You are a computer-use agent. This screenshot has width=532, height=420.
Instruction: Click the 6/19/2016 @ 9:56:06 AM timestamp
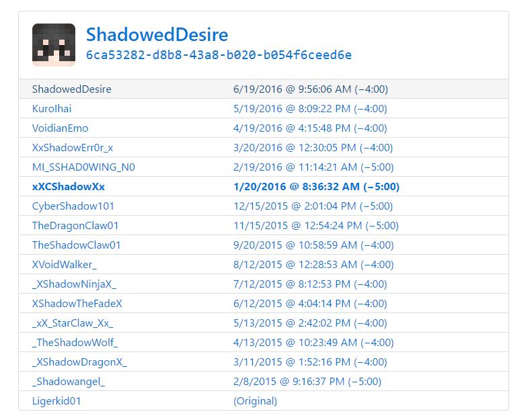pyautogui.click(x=311, y=89)
